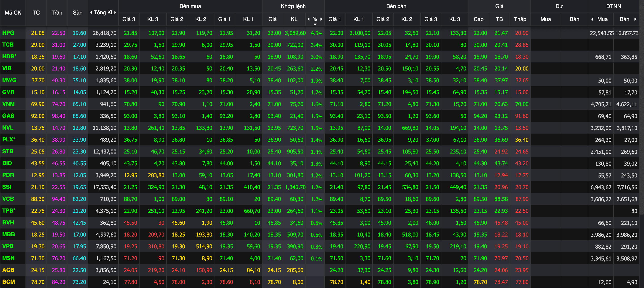This screenshot has width=644, height=288.
Task: Sort by the Mã CK column header
Action: pyautogui.click(x=13, y=13)
